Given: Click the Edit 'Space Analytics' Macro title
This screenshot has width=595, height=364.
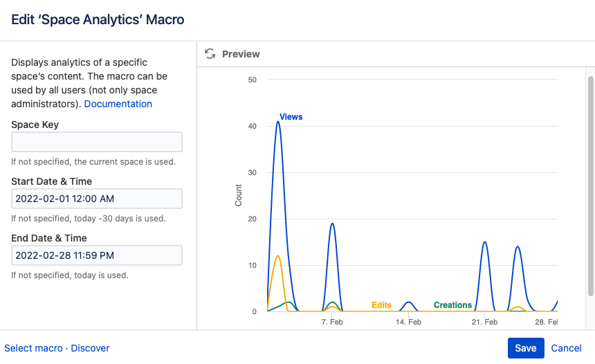Looking at the screenshot, I should (x=98, y=19).
